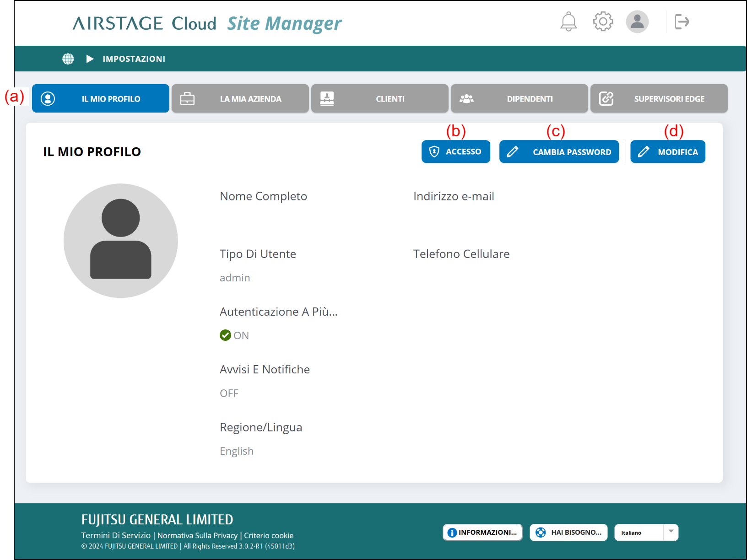Open the Clienti tab

click(x=380, y=99)
